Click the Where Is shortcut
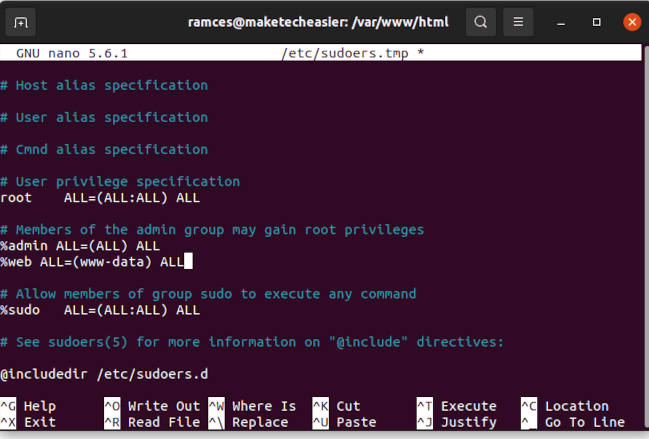This screenshot has height=439, width=649. tap(264, 406)
